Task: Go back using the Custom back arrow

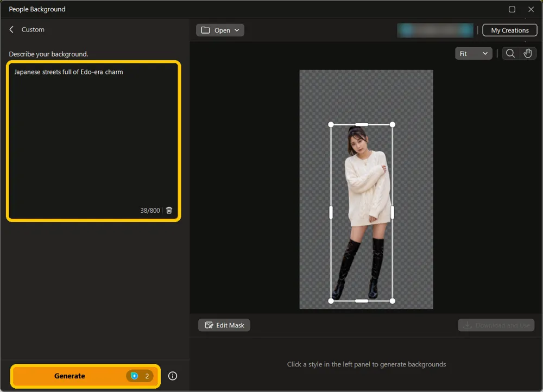Action: point(11,29)
